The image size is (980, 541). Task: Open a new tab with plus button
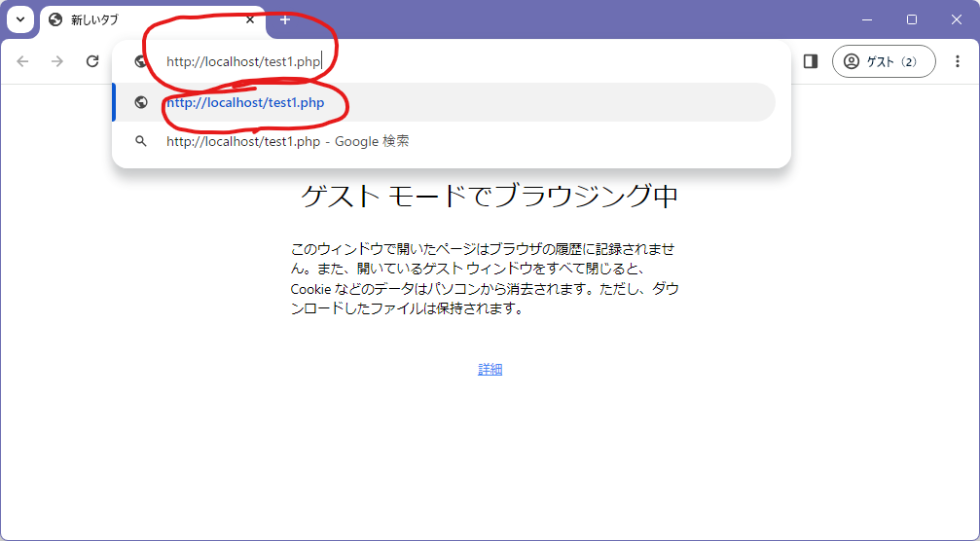(285, 19)
